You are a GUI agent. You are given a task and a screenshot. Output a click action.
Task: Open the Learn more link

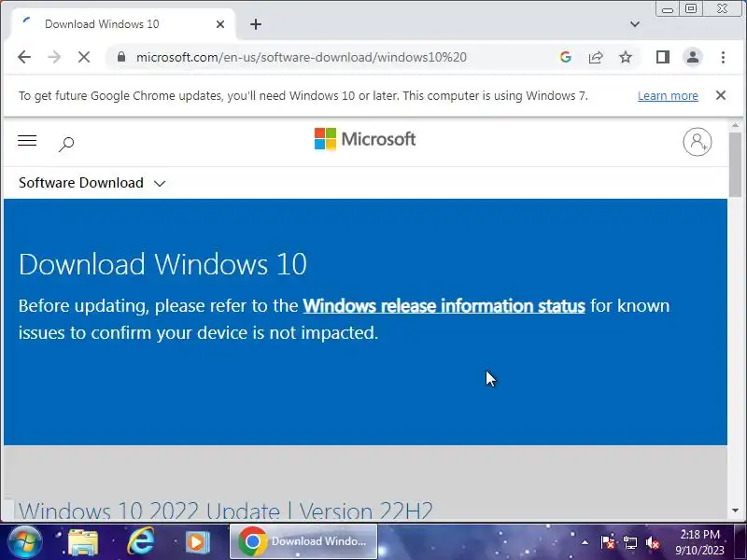(x=668, y=96)
